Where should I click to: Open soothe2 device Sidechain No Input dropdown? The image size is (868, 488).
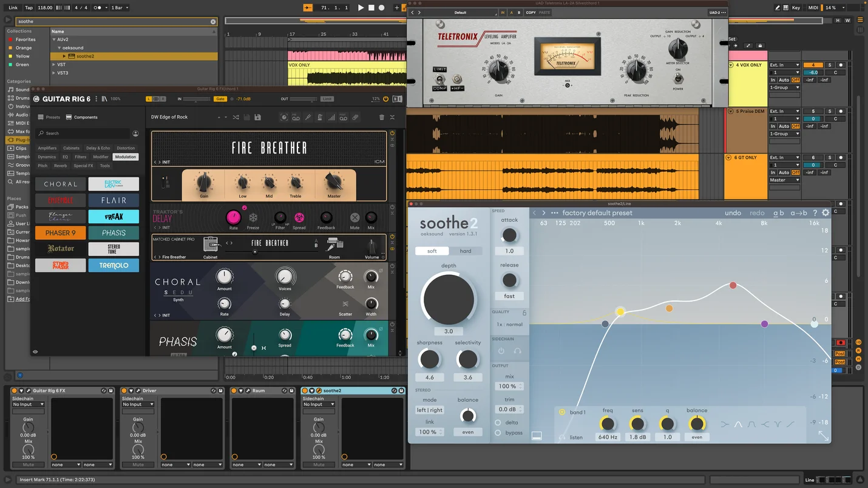317,404
